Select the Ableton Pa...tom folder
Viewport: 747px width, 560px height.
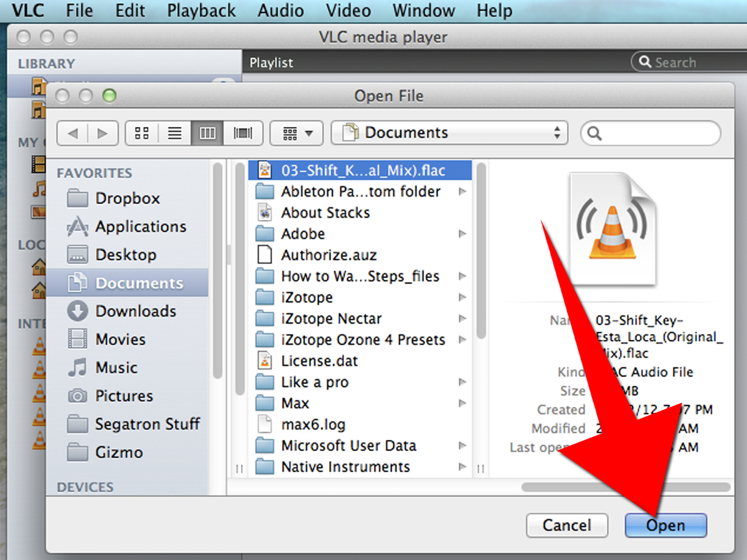[x=360, y=192]
